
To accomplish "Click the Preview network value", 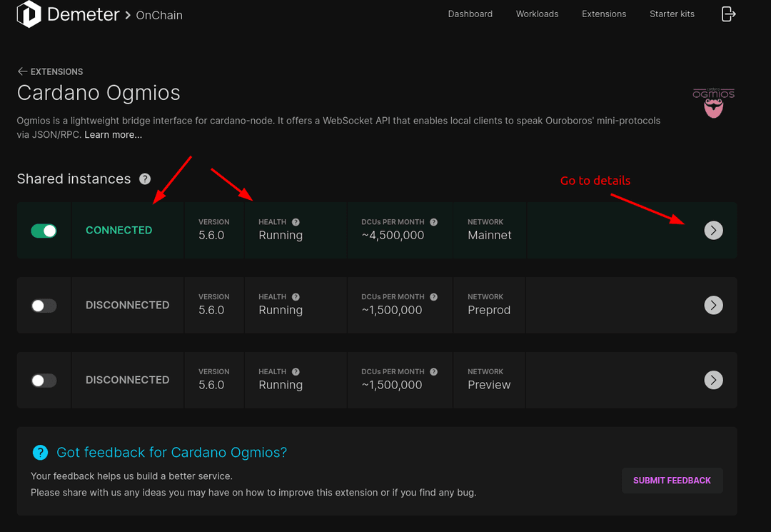I will tap(489, 384).
